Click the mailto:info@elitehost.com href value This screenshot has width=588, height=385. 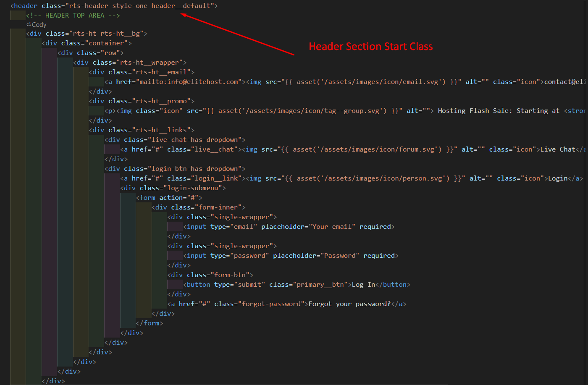point(189,82)
